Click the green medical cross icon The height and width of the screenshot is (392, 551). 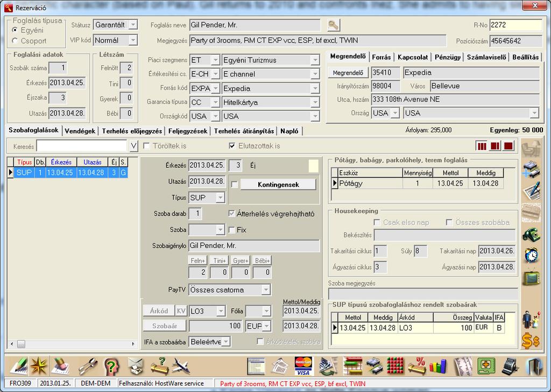486,366
